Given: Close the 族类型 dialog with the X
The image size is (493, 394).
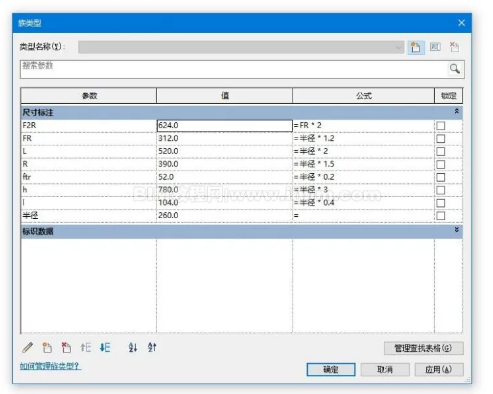Looking at the screenshot, I should coord(461,23).
